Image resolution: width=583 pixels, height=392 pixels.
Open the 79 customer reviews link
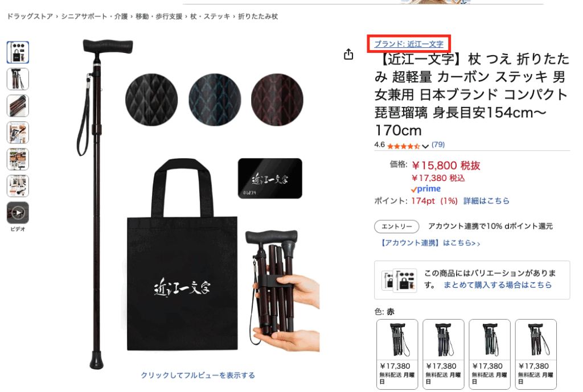coord(438,145)
